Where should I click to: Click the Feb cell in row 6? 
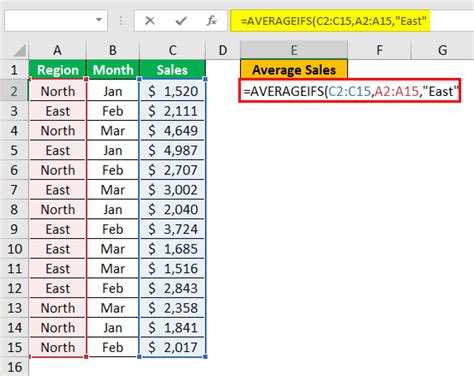113,170
